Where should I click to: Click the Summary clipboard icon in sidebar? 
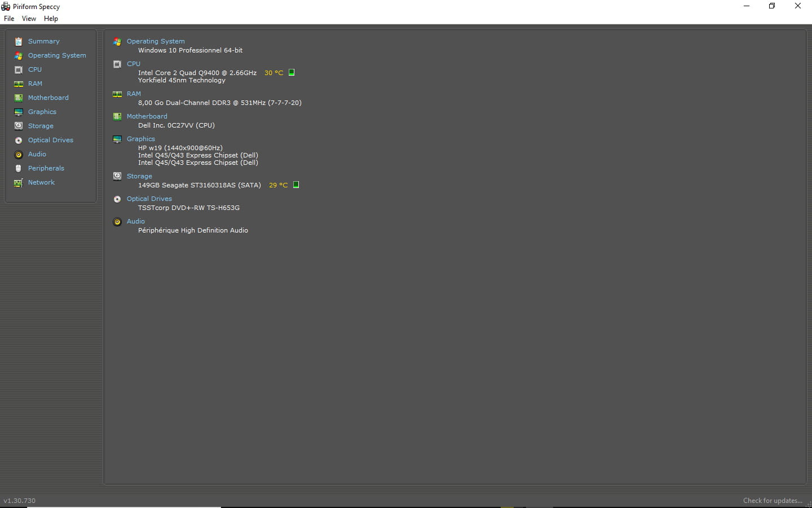tap(19, 41)
